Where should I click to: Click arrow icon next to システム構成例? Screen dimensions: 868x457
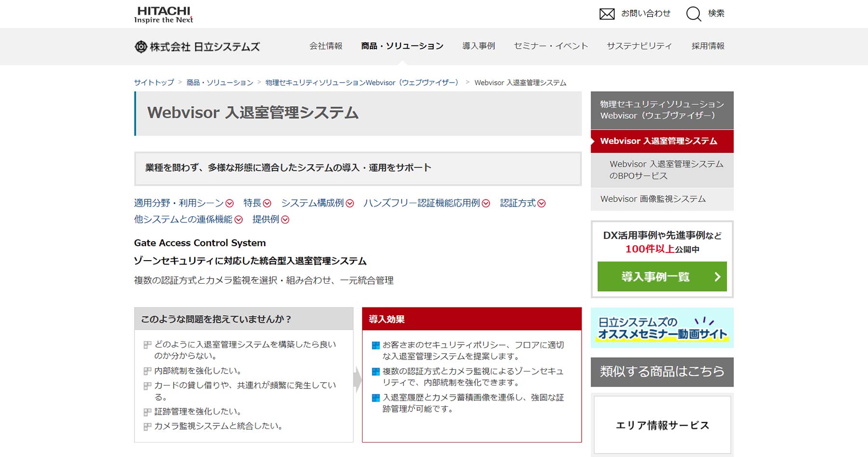click(350, 204)
